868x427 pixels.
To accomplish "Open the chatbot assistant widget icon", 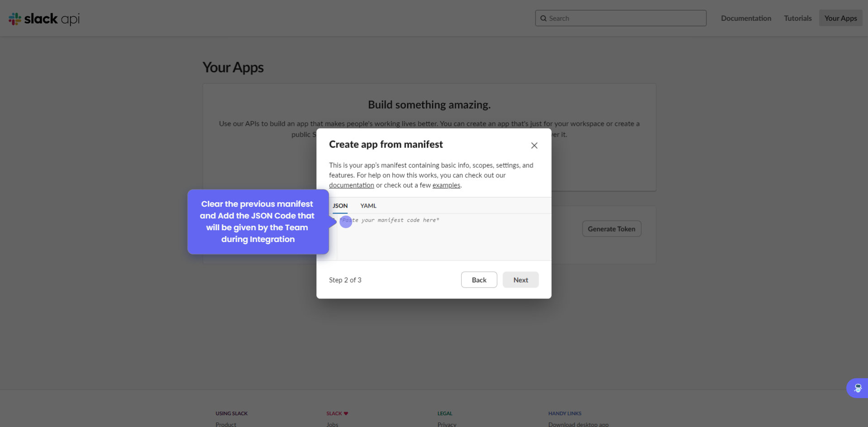I will pyautogui.click(x=857, y=388).
